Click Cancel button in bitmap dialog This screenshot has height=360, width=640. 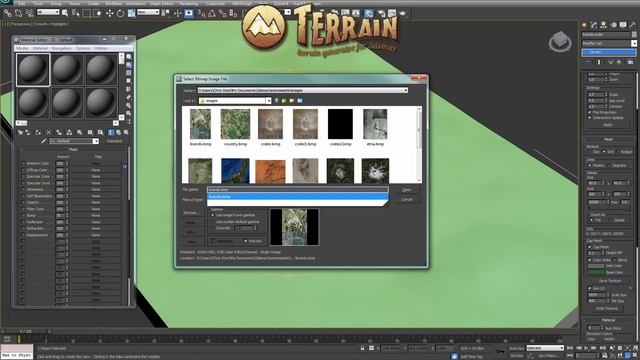coord(407,200)
